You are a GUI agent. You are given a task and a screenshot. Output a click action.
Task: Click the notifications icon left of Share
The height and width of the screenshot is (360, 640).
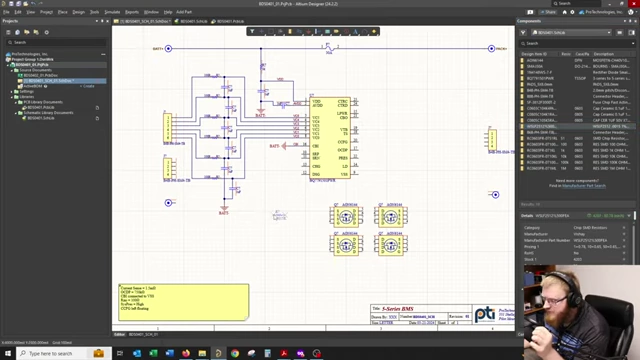(x=530, y=12)
